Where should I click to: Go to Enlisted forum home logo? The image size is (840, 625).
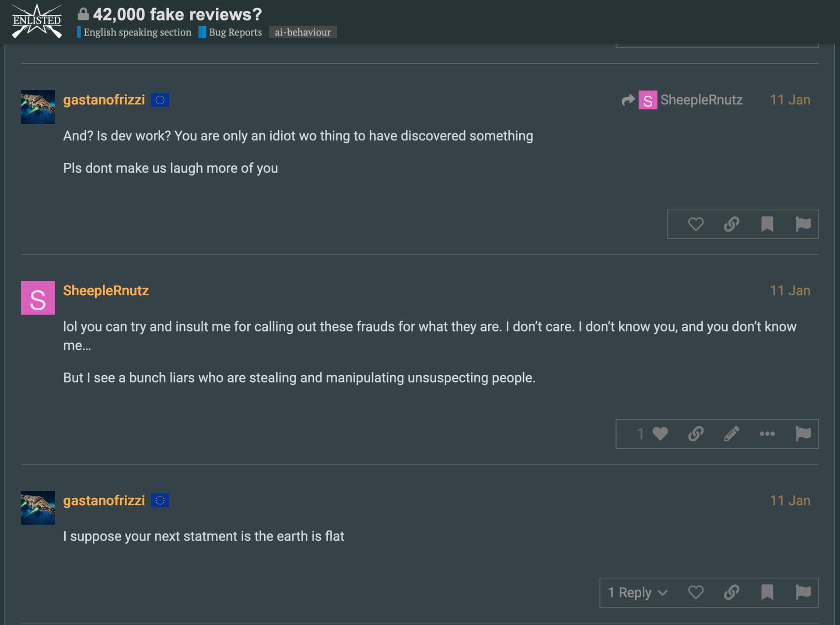37,21
